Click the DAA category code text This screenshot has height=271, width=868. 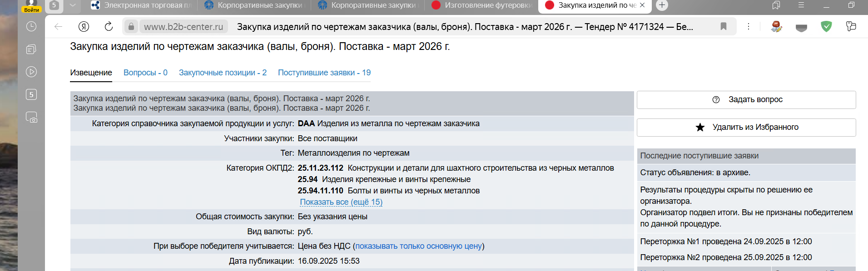click(306, 123)
